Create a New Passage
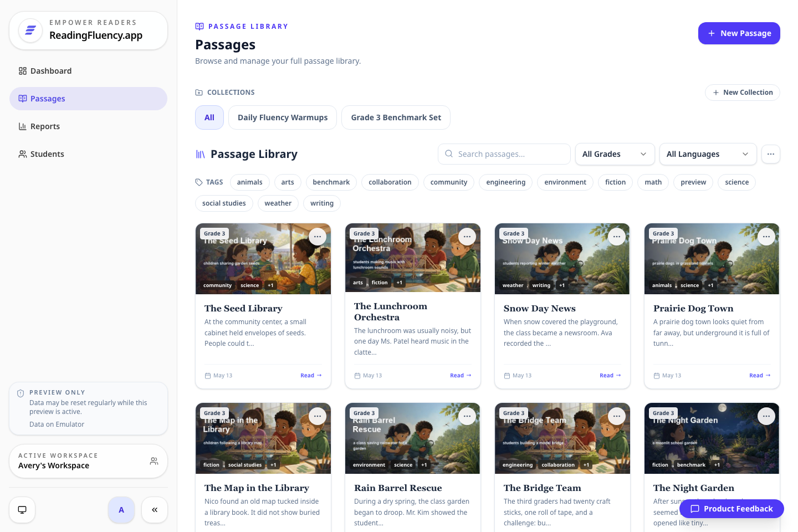Viewport: 798px width, 532px height. 739,33
